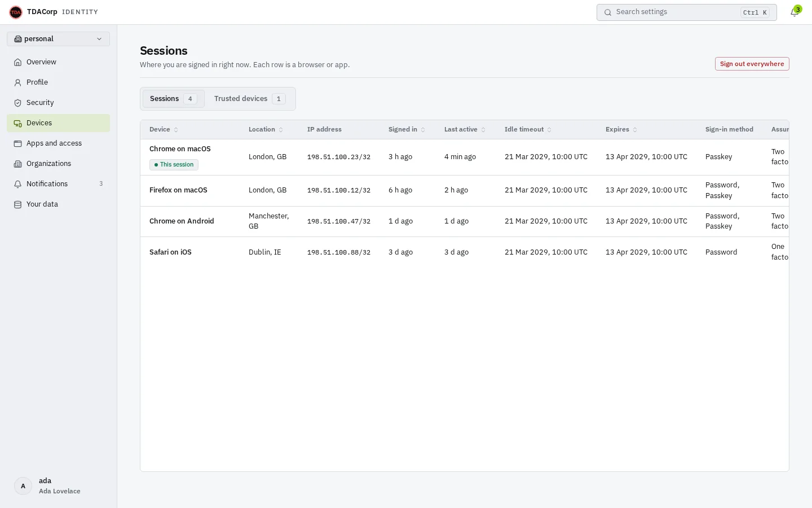Click IP address 198.51.100.23/32
The width and height of the screenshot is (812, 508).
coord(339,157)
